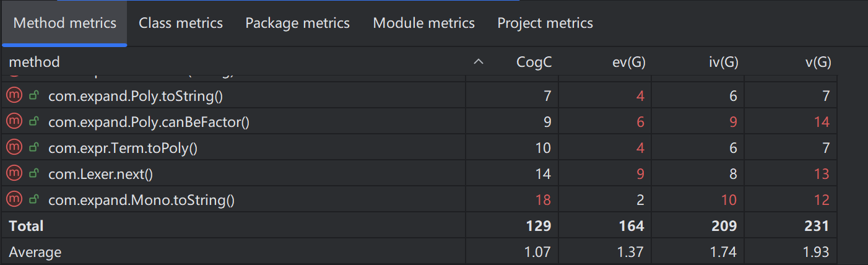Open the Package metrics tab
Screen dimensions: 868x265
[297, 24]
